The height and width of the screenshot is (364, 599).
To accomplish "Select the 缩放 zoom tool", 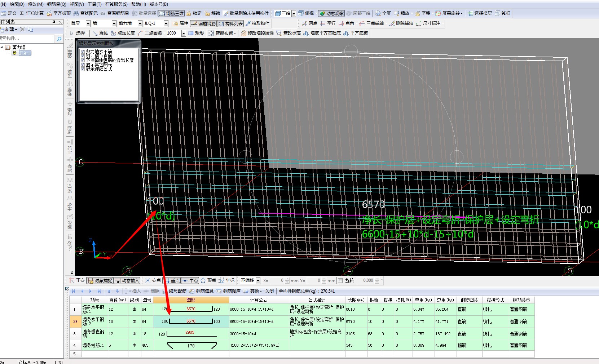I will point(401,13).
